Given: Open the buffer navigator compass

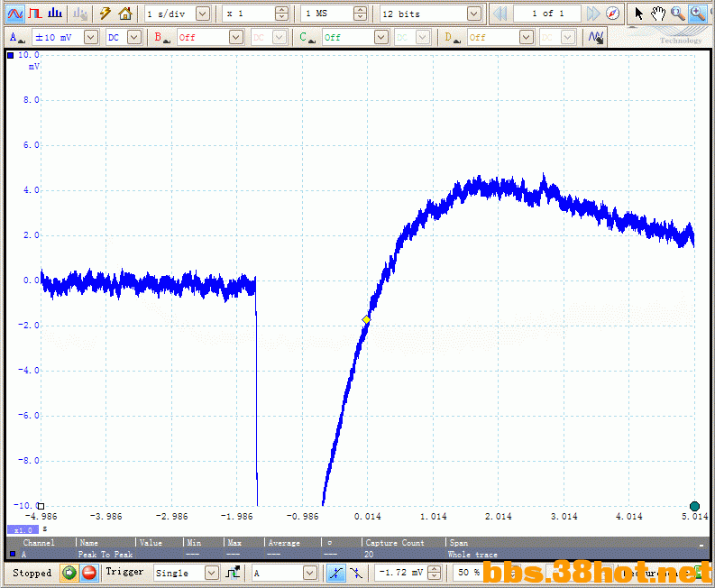Looking at the screenshot, I should click(612, 14).
